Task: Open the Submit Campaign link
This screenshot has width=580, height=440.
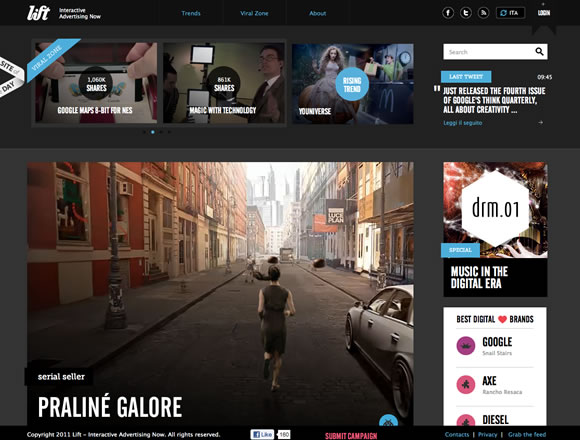Action: [351, 436]
